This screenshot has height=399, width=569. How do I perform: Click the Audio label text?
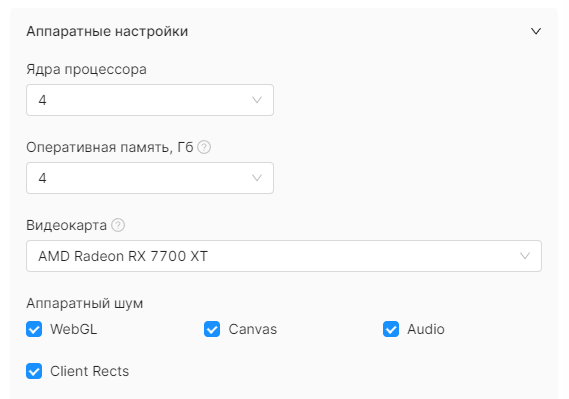point(426,329)
